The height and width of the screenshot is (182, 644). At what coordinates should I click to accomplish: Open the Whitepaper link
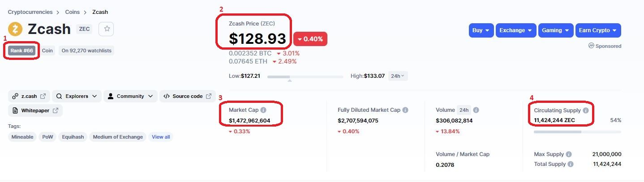coord(35,110)
